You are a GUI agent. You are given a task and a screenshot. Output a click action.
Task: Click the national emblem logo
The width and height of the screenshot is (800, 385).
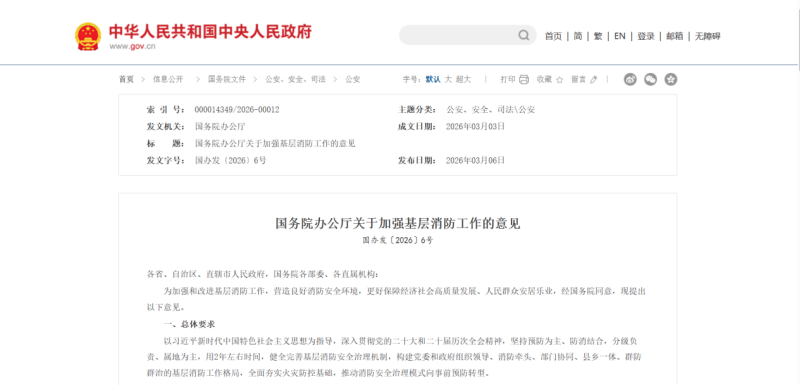point(88,36)
